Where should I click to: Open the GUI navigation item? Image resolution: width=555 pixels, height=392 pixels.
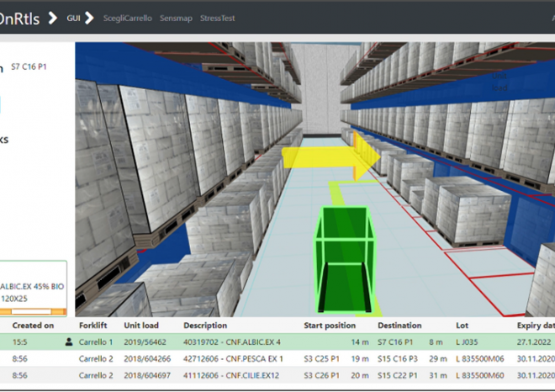pyautogui.click(x=72, y=17)
